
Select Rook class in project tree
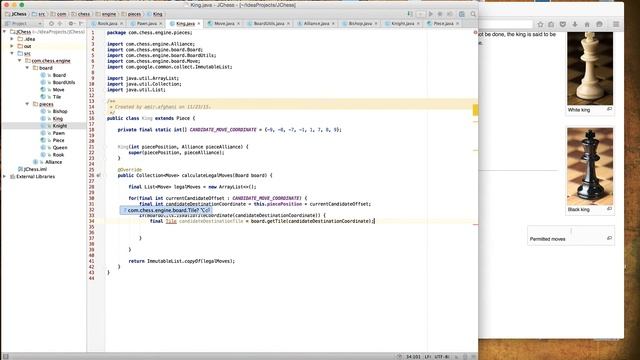[x=58, y=155]
